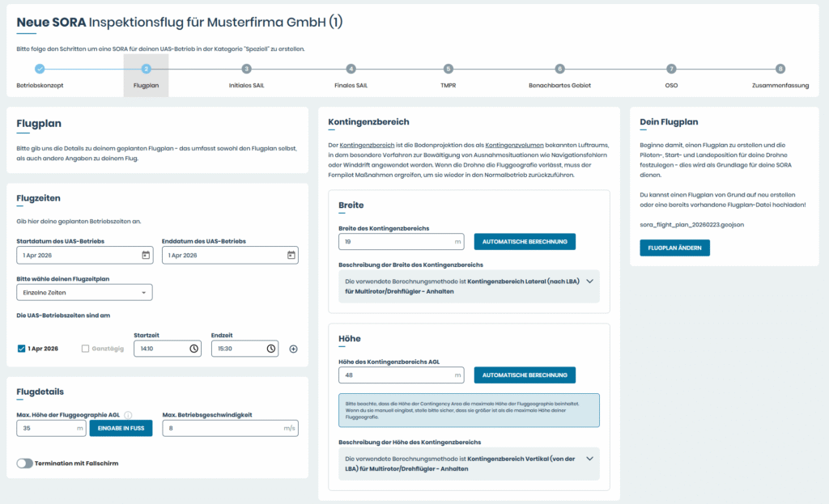Click the sora_flight_plan_20260223.geojson file name
The width and height of the screenshot is (829, 504).
[691, 225]
